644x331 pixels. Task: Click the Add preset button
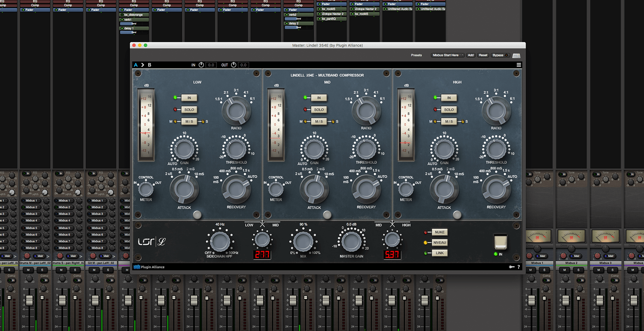tap(471, 55)
